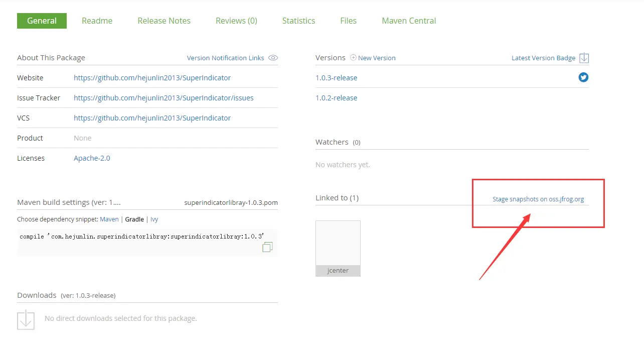Open the jcenter linked repository thumbnail
The image size is (644, 347).
pyautogui.click(x=338, y=249)
